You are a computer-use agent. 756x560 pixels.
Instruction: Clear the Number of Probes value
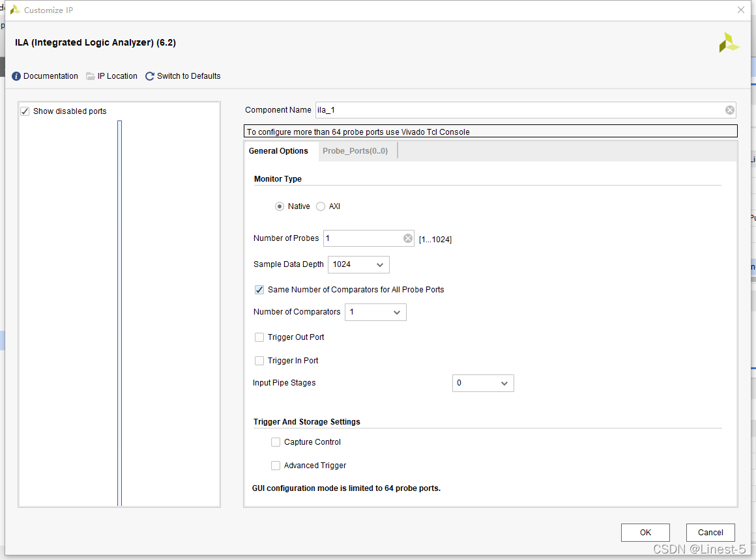[x=408, y=238]
